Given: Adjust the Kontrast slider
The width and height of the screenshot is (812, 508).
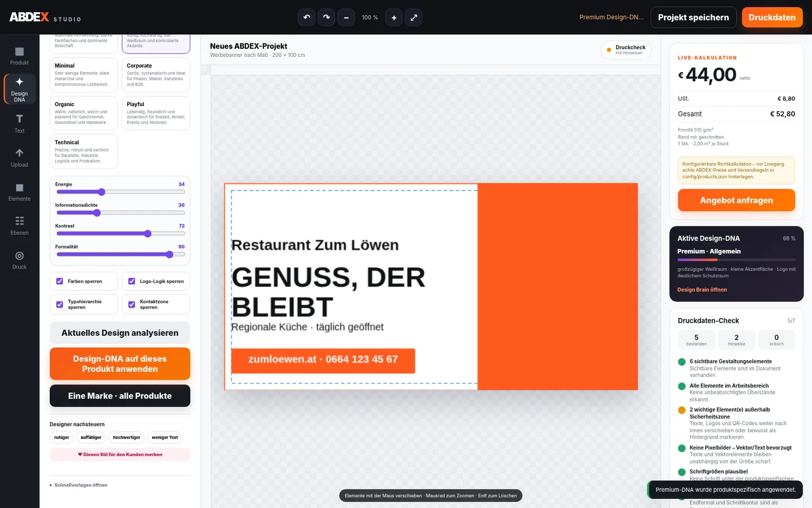Looking at the screenshot, I should pos(120,233).
